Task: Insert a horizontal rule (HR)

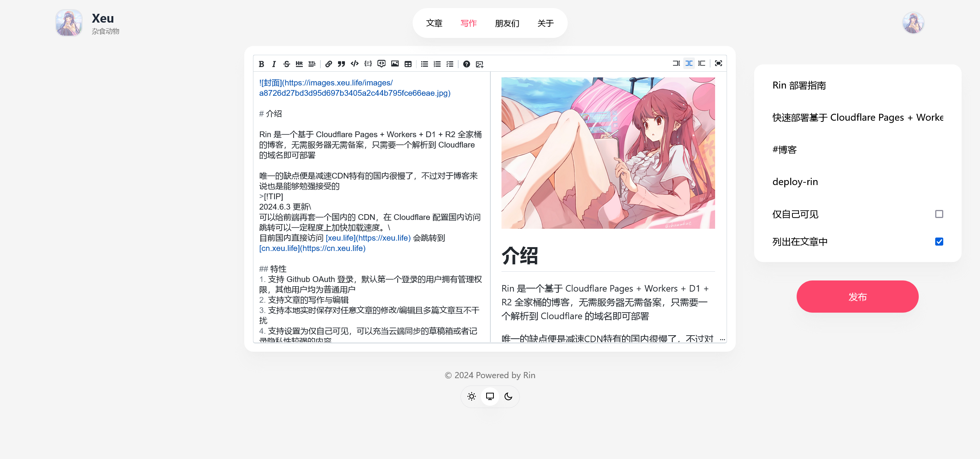Action: click(299, 64)
